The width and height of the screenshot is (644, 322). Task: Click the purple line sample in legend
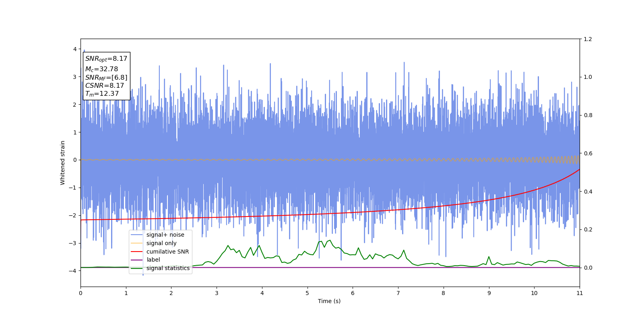coord(137,260)
